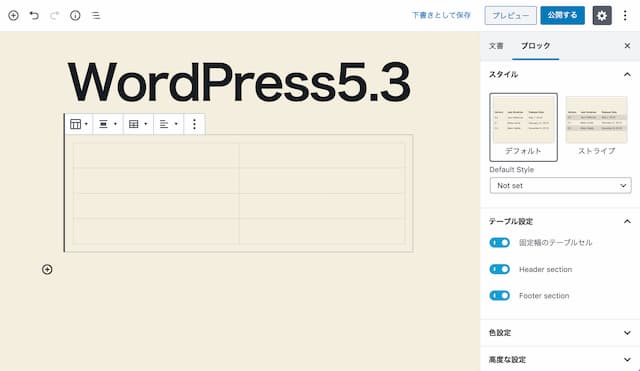
Task: Toggle the Header section switch
Action: [x=500, y=269]
